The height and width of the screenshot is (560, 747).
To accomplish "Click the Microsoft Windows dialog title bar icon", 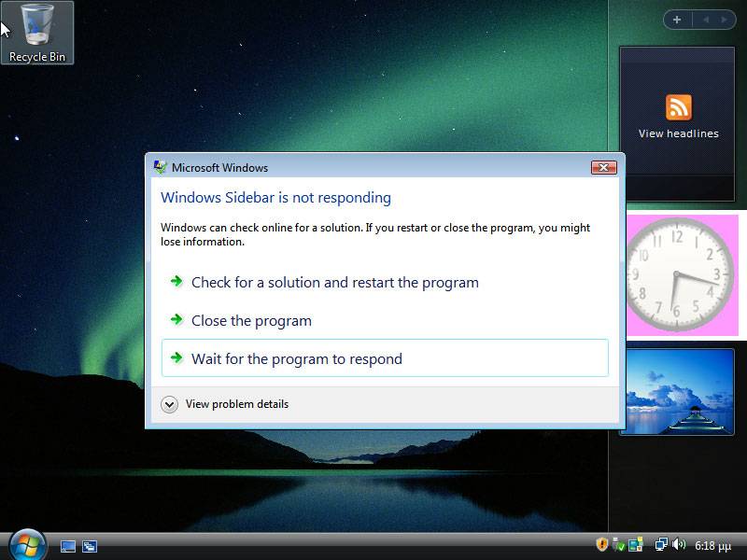I will click(159, 167).
